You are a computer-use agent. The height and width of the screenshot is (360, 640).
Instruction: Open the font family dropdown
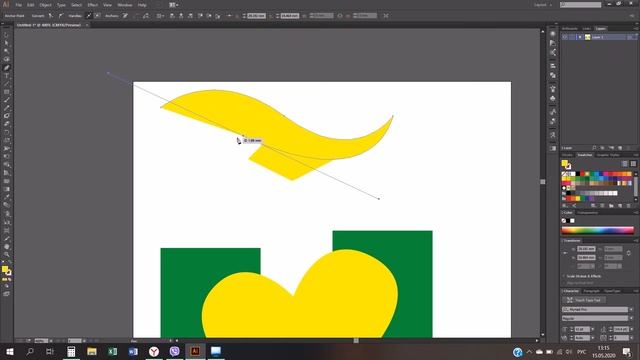coord(631,309)
